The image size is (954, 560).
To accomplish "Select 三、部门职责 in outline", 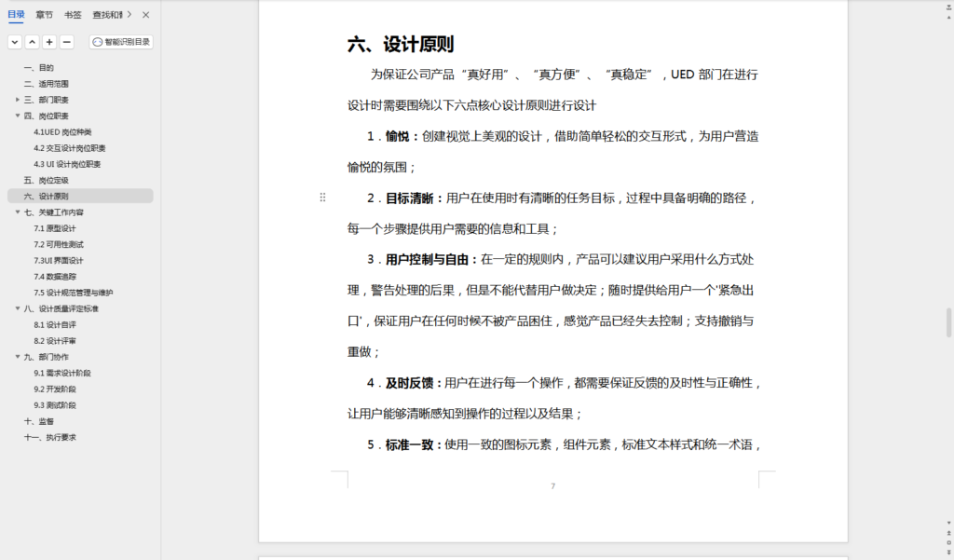I will [47, 100].
